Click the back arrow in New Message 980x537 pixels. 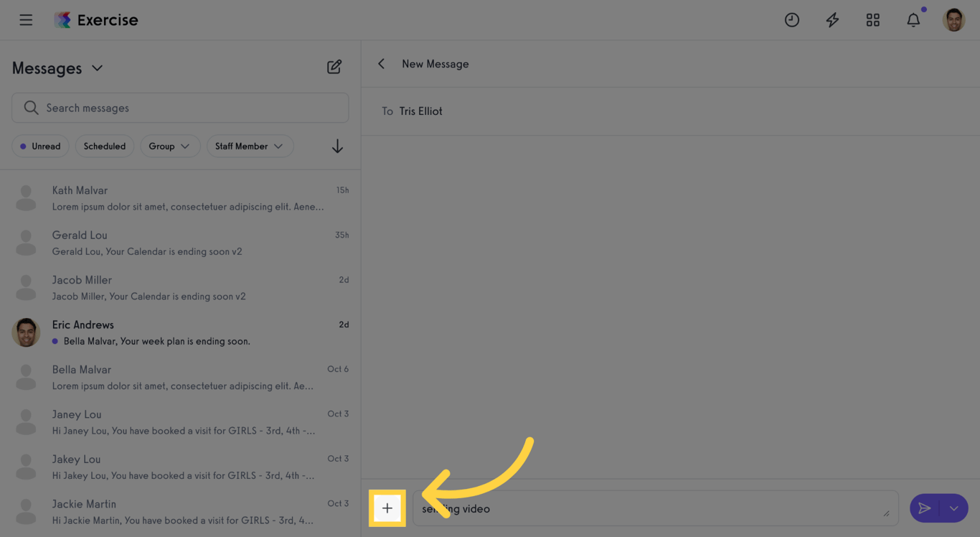381,63
